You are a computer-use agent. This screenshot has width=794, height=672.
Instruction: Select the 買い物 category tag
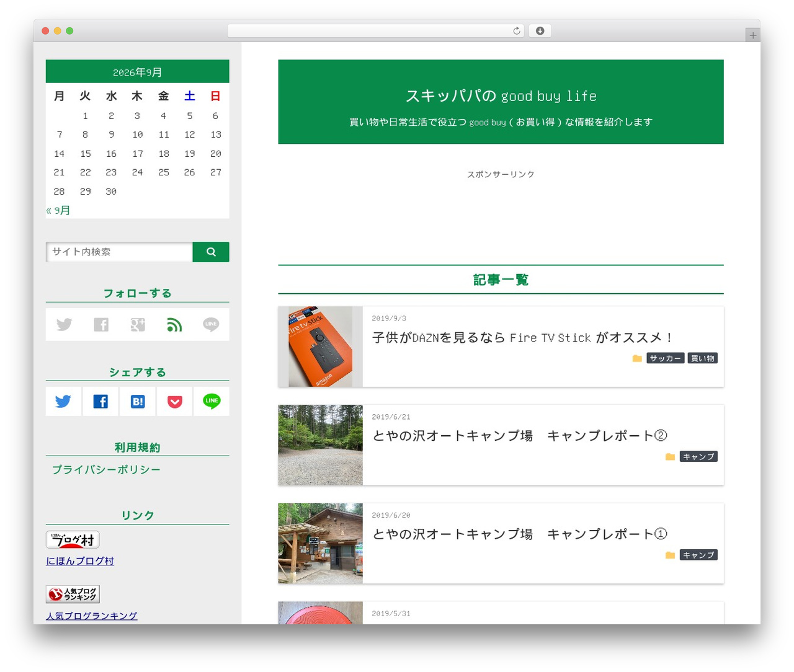point(703,358)
